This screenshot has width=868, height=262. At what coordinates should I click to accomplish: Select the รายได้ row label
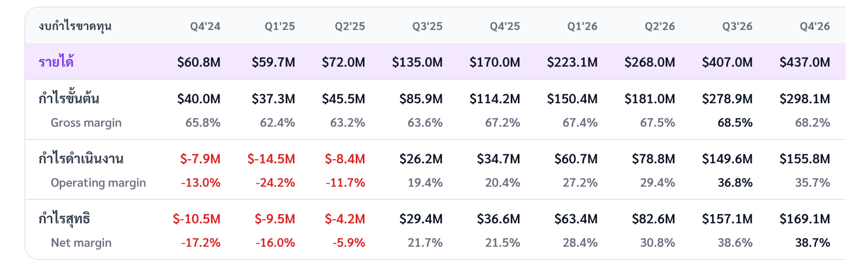click(x=56, y=62)
